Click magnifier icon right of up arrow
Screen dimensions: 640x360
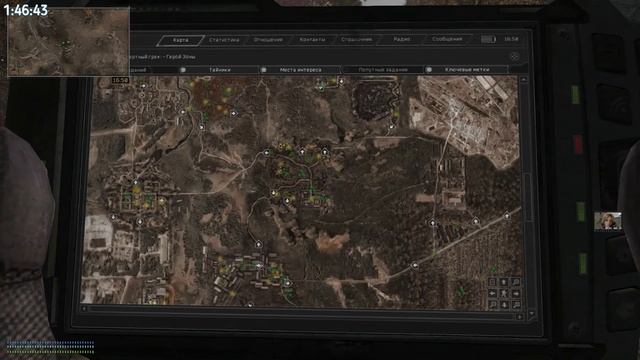(x=516, y=282)
